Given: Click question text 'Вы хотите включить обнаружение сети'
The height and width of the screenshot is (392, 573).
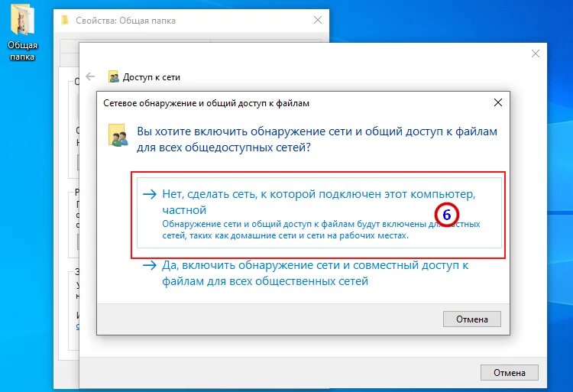Looking at the screenshot, I should pyautogui.click(x=317, y=139).
